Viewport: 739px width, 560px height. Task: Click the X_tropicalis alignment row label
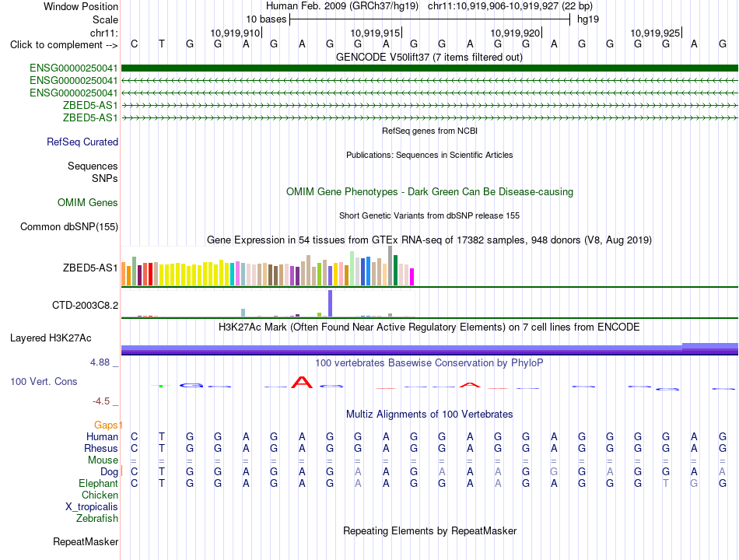pyautogui.click(x=92, y=507)
